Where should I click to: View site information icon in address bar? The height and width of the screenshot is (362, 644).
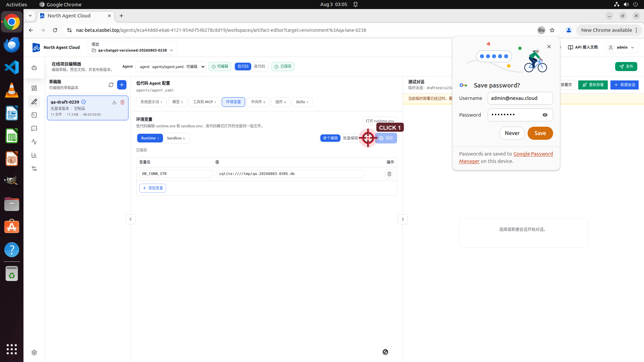coord(69,30)
